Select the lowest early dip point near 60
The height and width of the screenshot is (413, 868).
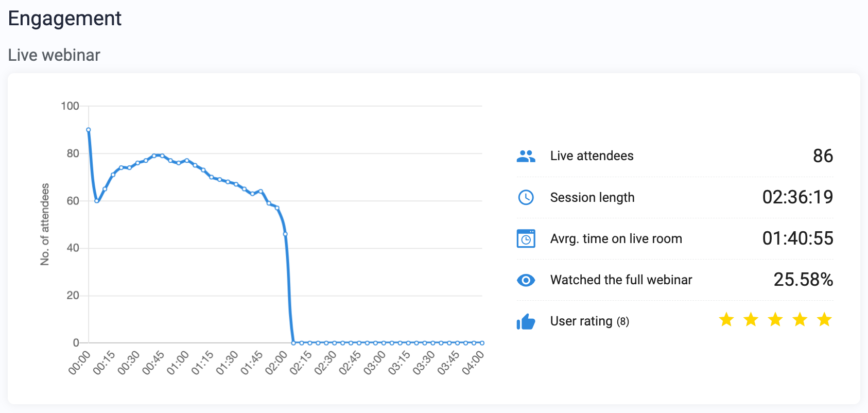tap(97, 201)
